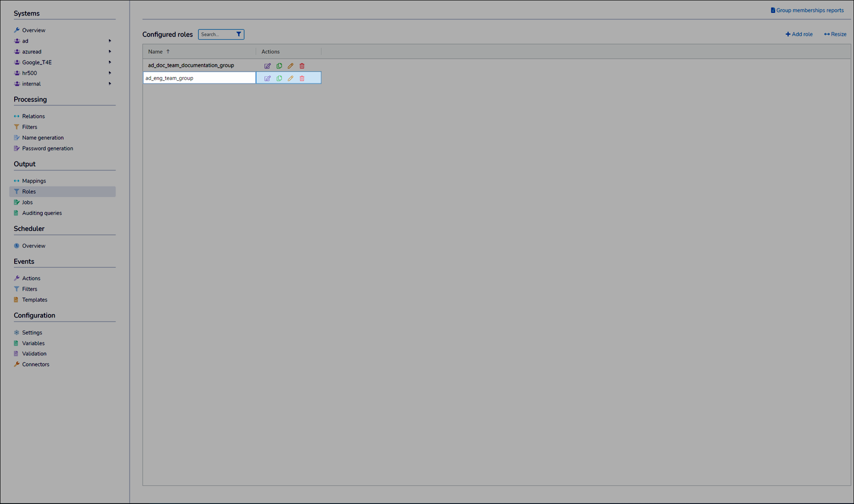Image resolution: width=854 pixels, height=504 pixels.
Task: Expand the ad system entry
Action: [109, 40]
